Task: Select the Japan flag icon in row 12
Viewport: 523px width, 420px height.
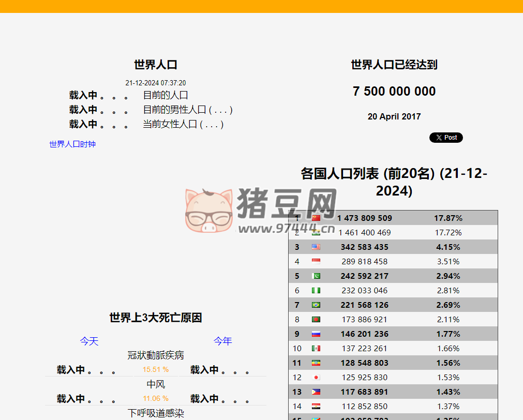Action: (316, 377)
